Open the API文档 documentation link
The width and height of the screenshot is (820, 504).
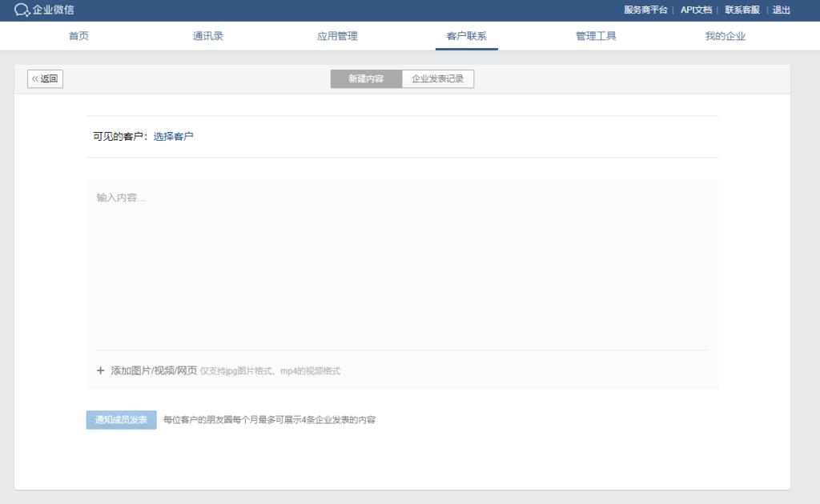point(695,10)
